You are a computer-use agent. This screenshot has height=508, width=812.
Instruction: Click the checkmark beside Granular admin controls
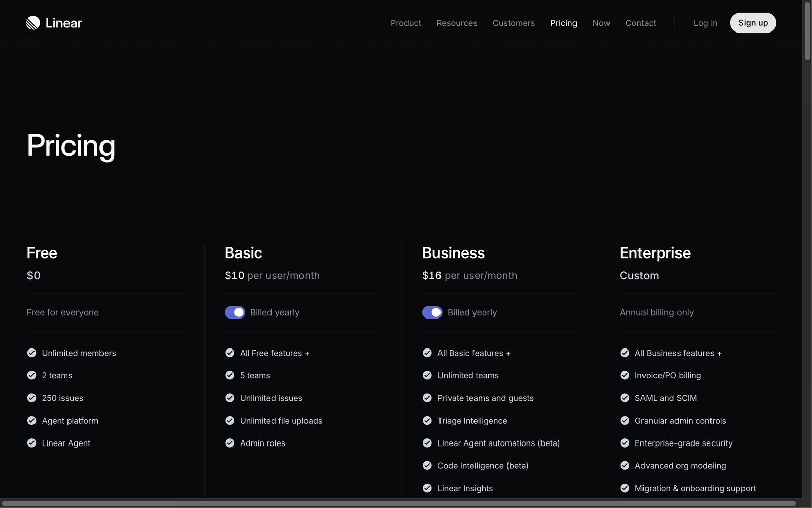click(625, 421)
